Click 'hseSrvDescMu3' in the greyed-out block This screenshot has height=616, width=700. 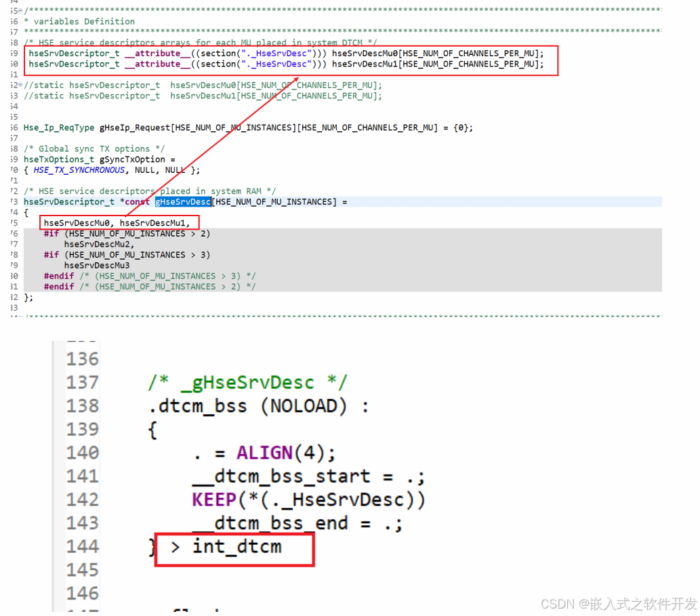(x=97, y=265)
